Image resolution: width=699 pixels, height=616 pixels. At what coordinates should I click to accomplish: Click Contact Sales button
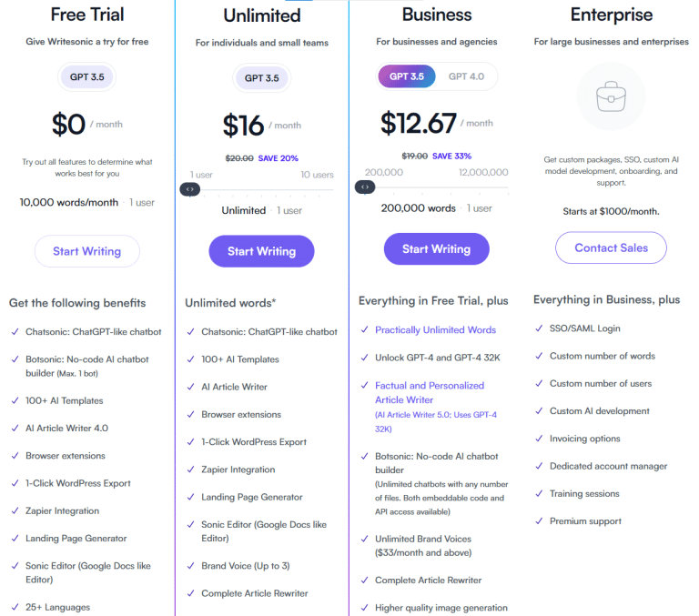(x=611, y=247)
